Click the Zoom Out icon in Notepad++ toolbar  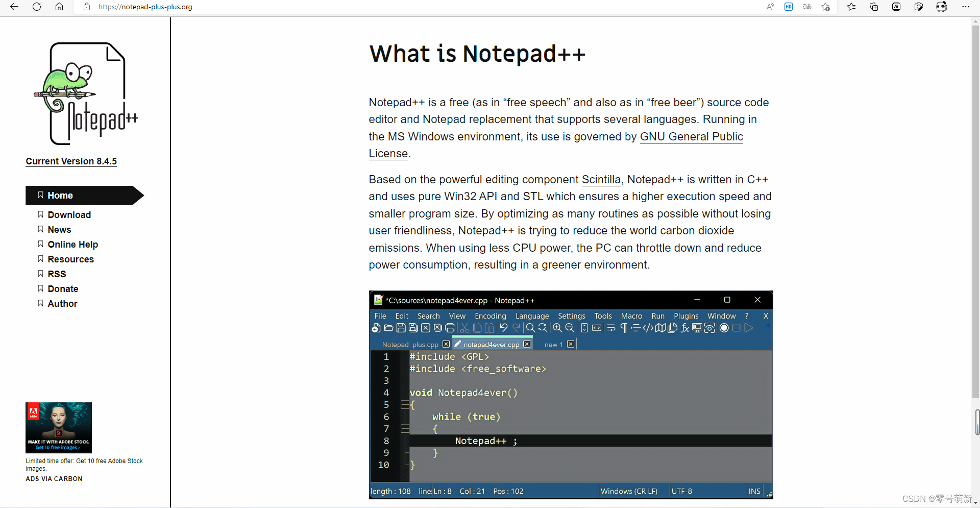pyautogui.click(x=570, y=328)
